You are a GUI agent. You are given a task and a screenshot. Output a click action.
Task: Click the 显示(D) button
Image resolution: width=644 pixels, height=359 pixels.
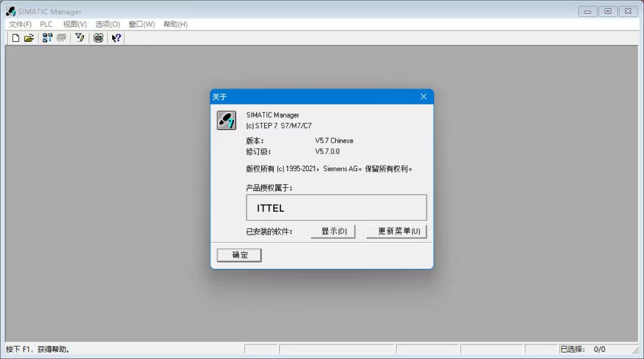coord(333,231)
